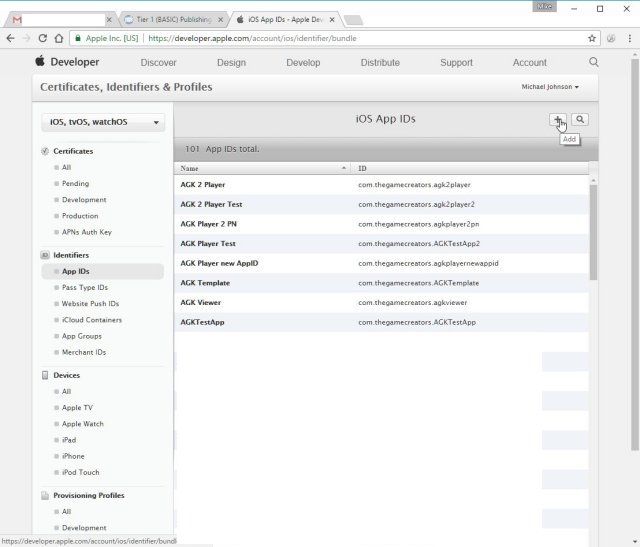
Task: Select the AGK 2 Player row
Action: click(x=382, y=185)
